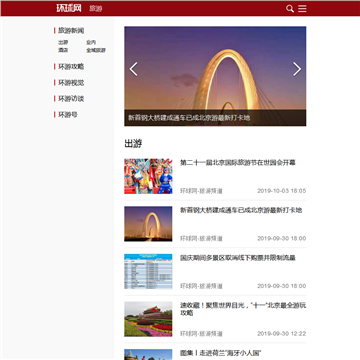Click the 环球网 logo
Screen dimensions: 360x360
(x=69, y=8)
